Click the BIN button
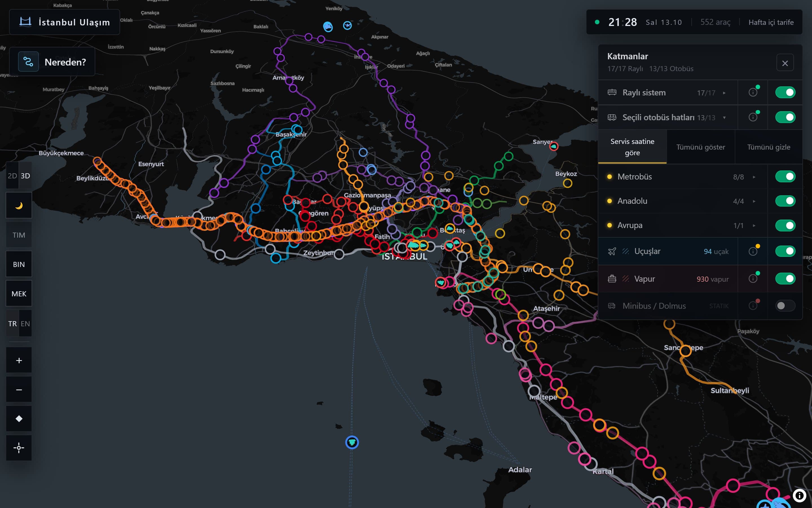This screenshot has width=812, height=508. click(x=19, y=264)
